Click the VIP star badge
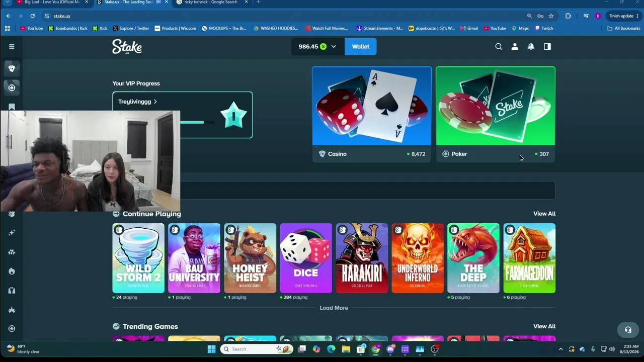This screenshot has height=362, width=644. pos(233,115)
